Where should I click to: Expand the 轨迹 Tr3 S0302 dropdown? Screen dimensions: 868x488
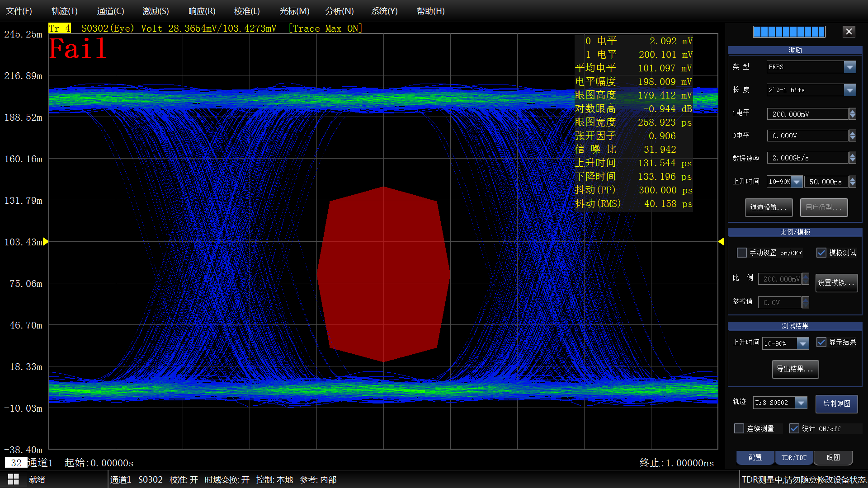(801, 403)
